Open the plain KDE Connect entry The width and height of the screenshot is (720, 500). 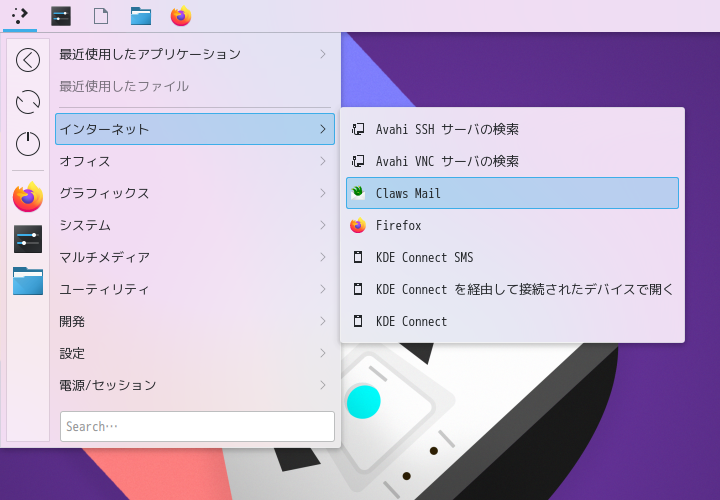512,321
